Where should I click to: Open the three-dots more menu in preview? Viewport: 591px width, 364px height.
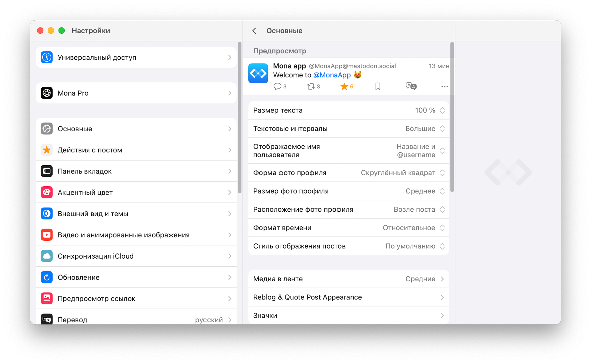[x=444, y=86]
